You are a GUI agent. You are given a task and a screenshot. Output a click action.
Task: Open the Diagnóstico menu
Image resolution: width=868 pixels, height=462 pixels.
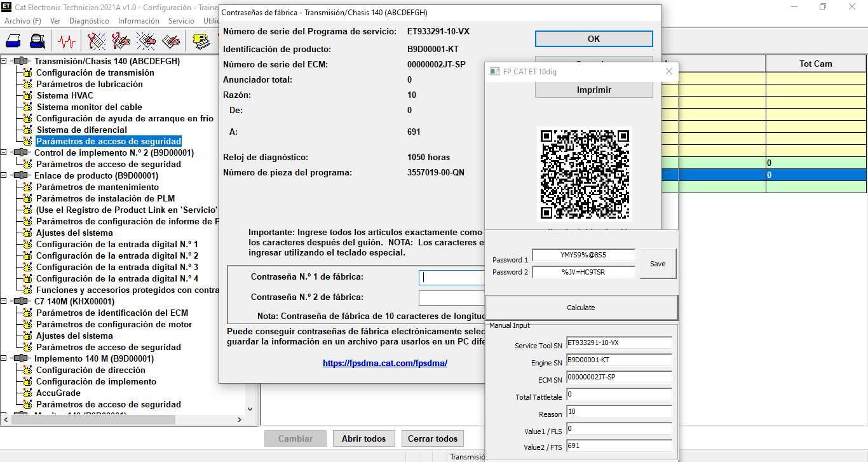89,20
